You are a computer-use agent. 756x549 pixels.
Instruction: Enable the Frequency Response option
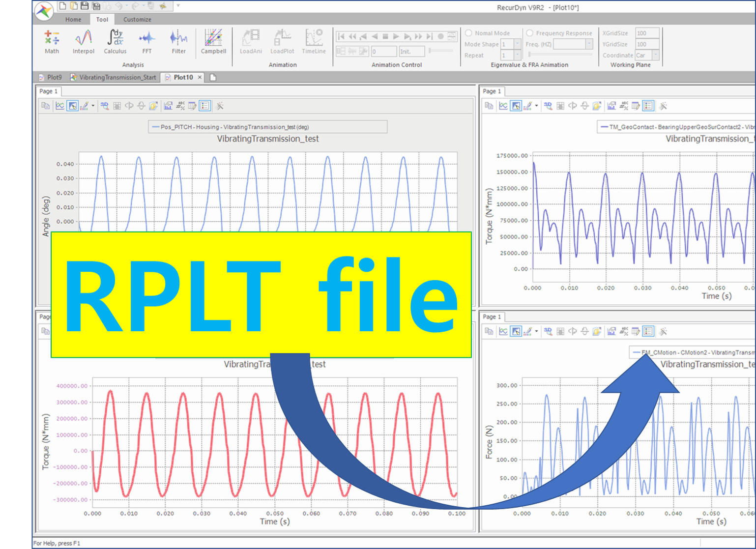pyautogui.click(x=530, y=32)
